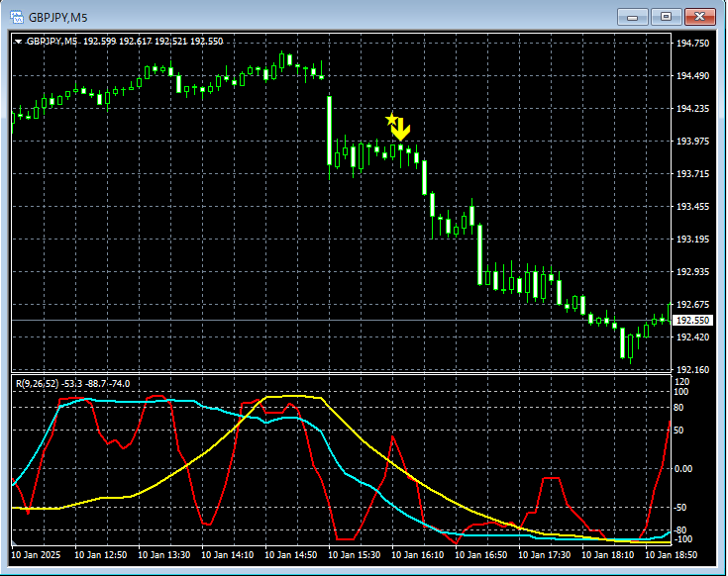Screen dimensions: 728x576
Task: Maximize the GBPJPY,M5 chart window
Action: click(666, 16)
